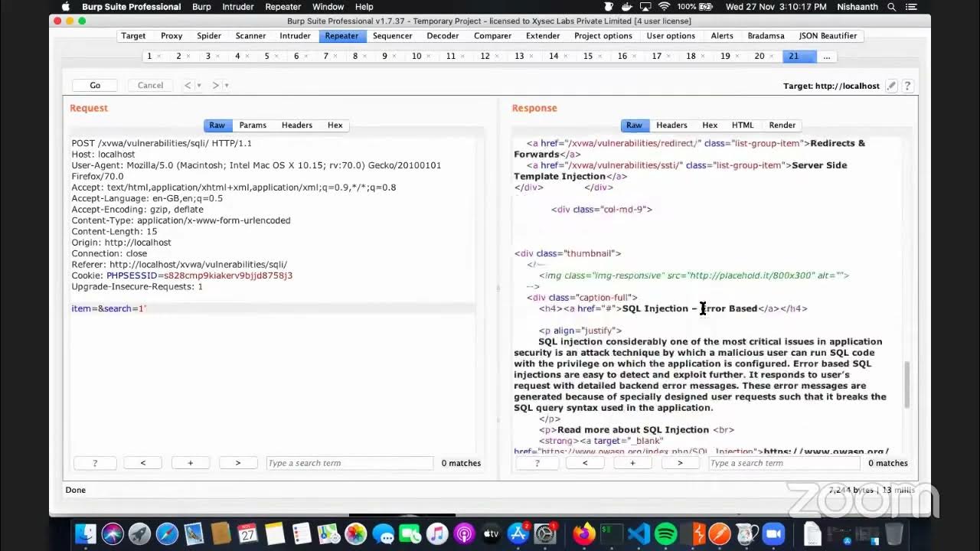Open Terminal from the dock

pyautogui.click(x=612, y=533)
